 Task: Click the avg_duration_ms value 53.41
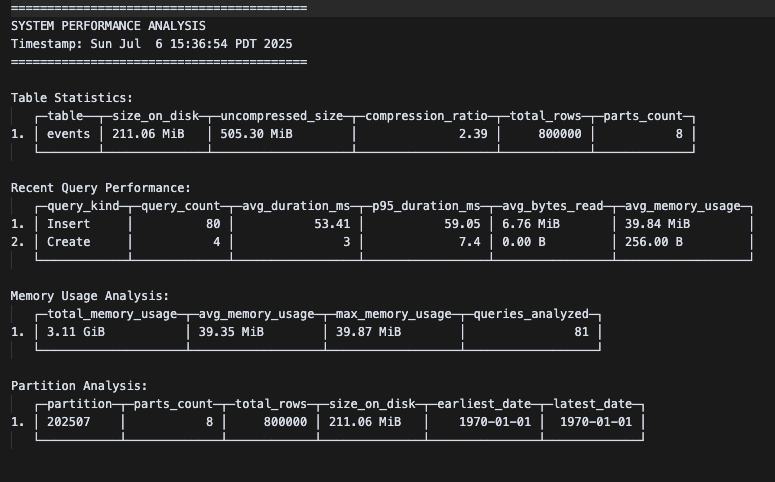pos(332,224)
